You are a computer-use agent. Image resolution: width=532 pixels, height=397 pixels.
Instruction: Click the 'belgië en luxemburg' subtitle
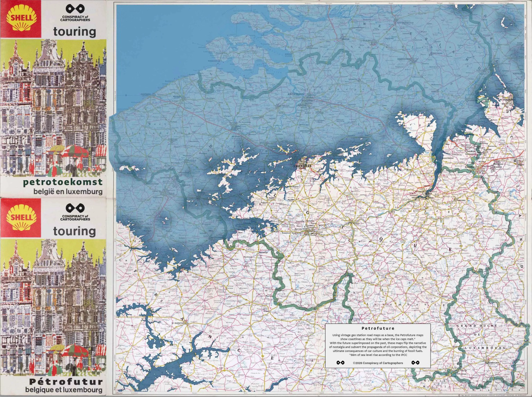click(68, 191)
